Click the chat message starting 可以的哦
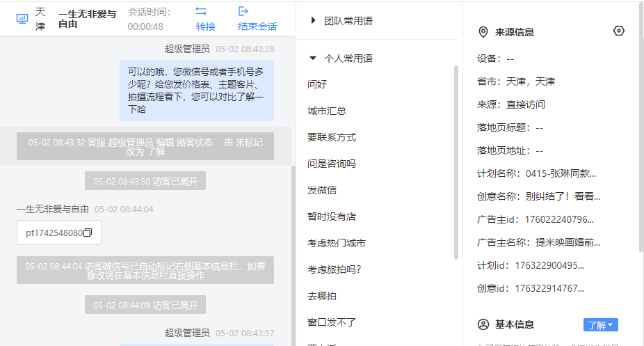Image resolution: width=644 pixels, height=346 pixels. [x=197, y=91]
